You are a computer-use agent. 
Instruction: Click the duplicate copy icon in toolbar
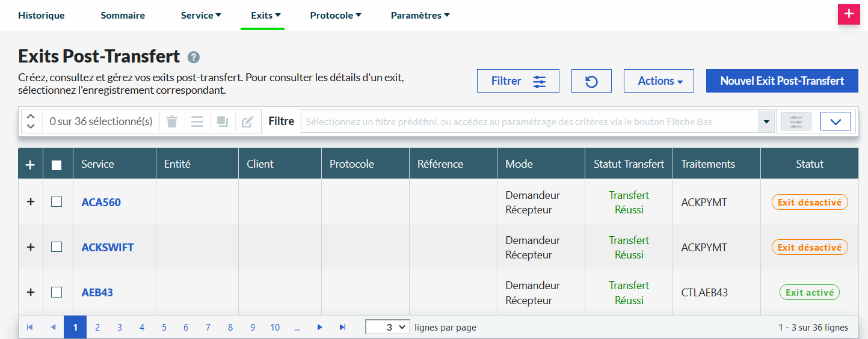pos(222,121)
